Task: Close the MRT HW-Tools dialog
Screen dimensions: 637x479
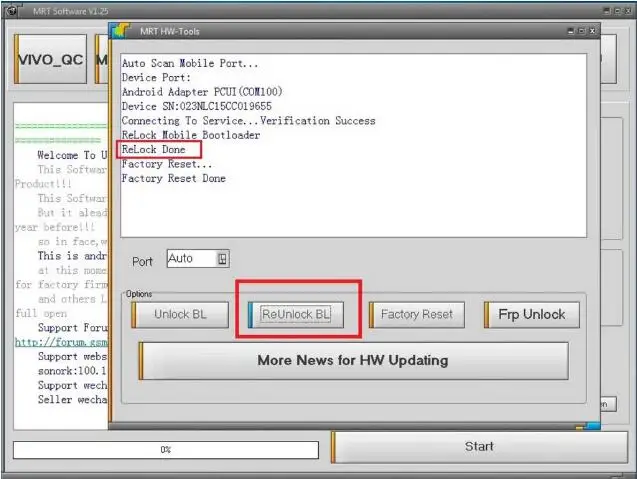Action: pyautogui.click(x=592, y=31)
